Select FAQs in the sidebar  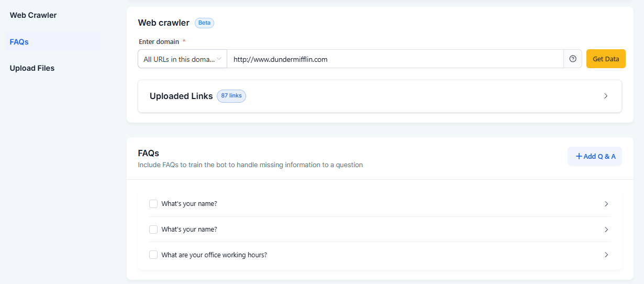tap(19, 42)
